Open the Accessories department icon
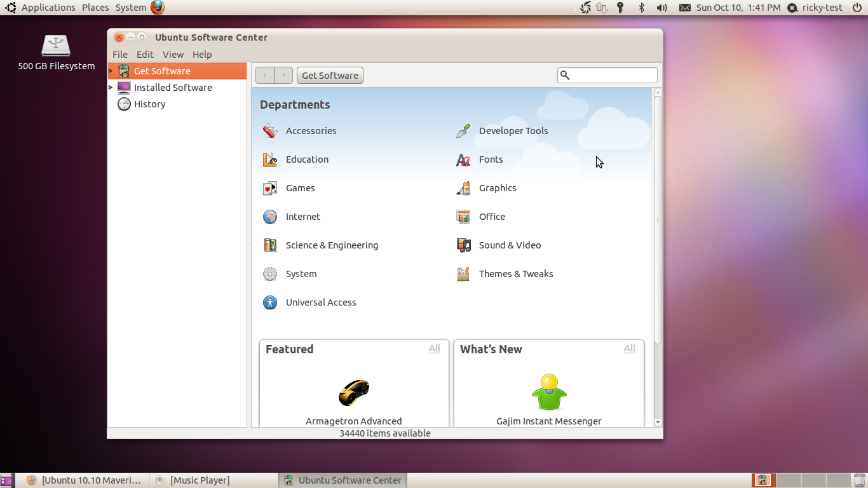 click(270, 131)
